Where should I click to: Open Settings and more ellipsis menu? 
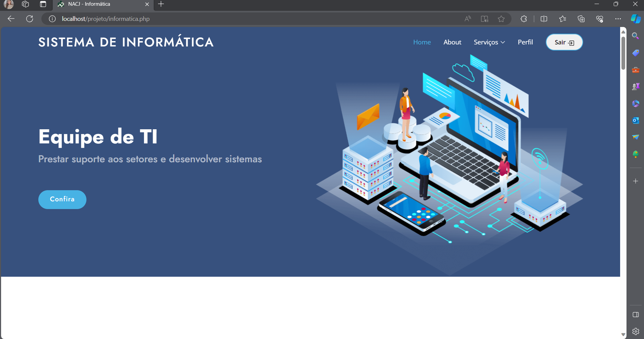(618, 19)
